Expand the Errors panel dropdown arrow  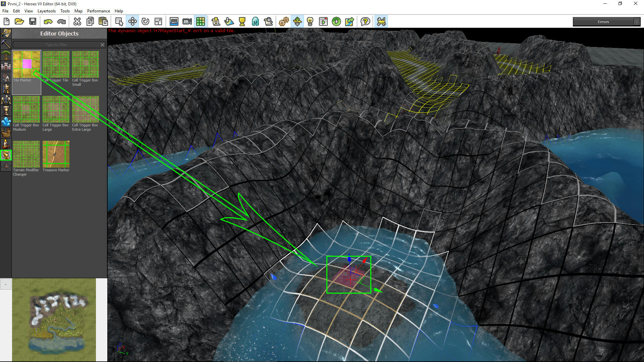pos(637,22)
